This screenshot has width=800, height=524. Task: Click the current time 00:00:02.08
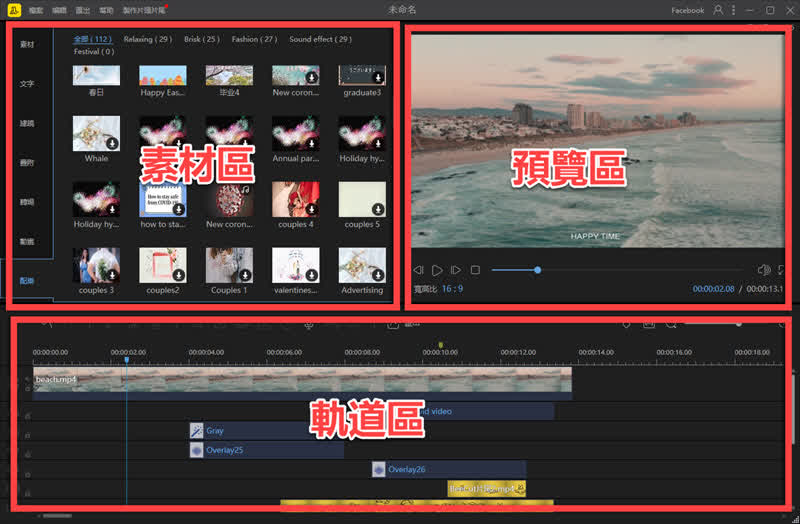713,289
